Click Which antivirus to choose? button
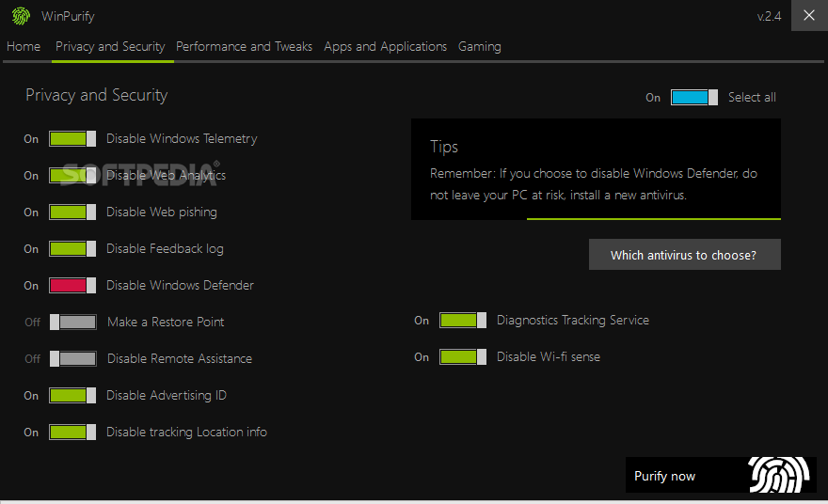The width and height of the screenshot is (828, 504). pyautogui.click(x=684, y=255)
